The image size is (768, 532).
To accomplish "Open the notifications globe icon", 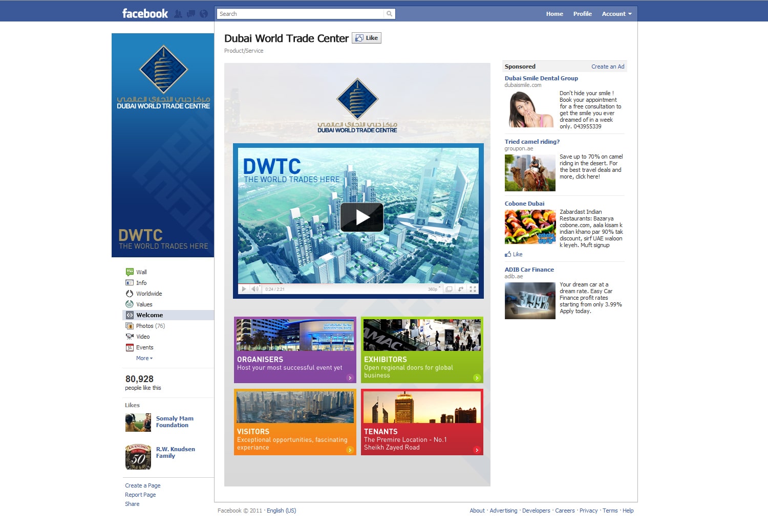I will coord(204,14).
